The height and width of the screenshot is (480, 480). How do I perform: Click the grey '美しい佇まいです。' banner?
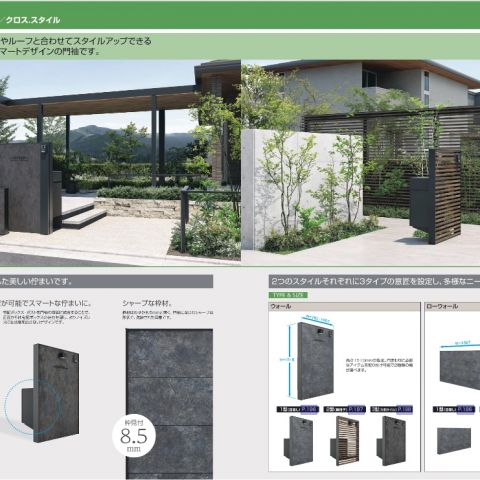coord(106,282)
